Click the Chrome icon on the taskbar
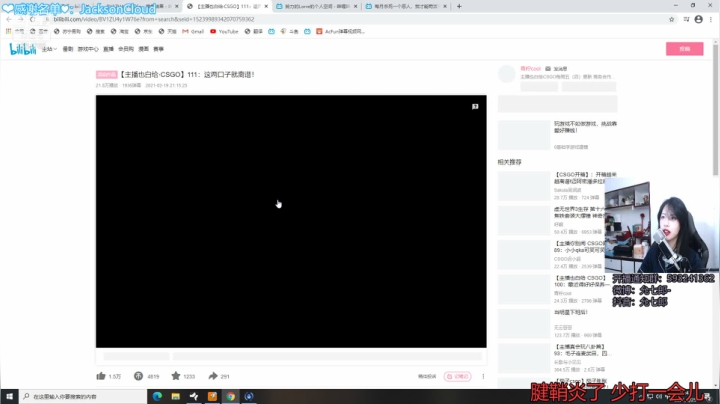 (x=231, y=396)
